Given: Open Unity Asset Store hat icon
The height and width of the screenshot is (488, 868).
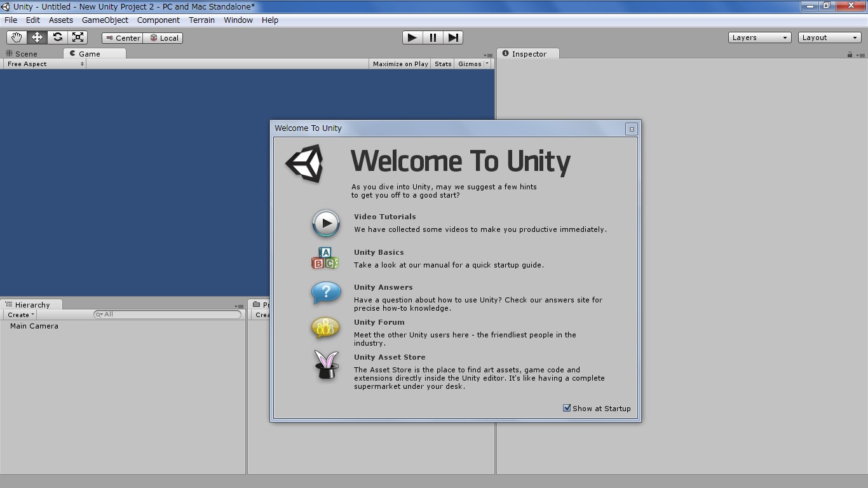Looking at the screenshot, I should (x=326, y=365).
